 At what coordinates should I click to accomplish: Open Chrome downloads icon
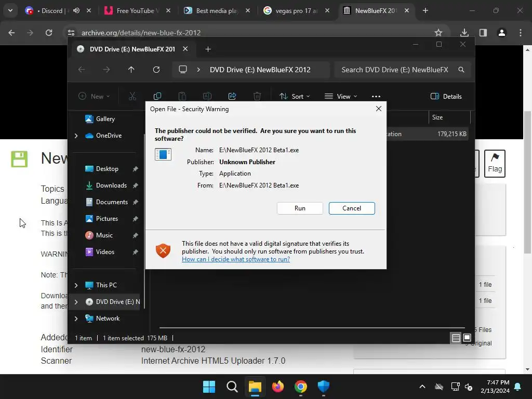point(464,33)
